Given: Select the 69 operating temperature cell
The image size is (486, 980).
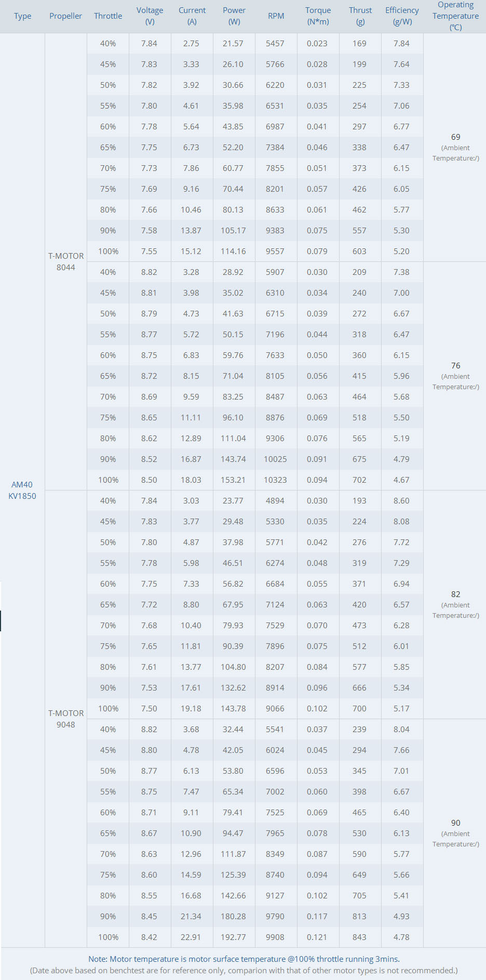Looking at the screenshot, I should 455,137.
